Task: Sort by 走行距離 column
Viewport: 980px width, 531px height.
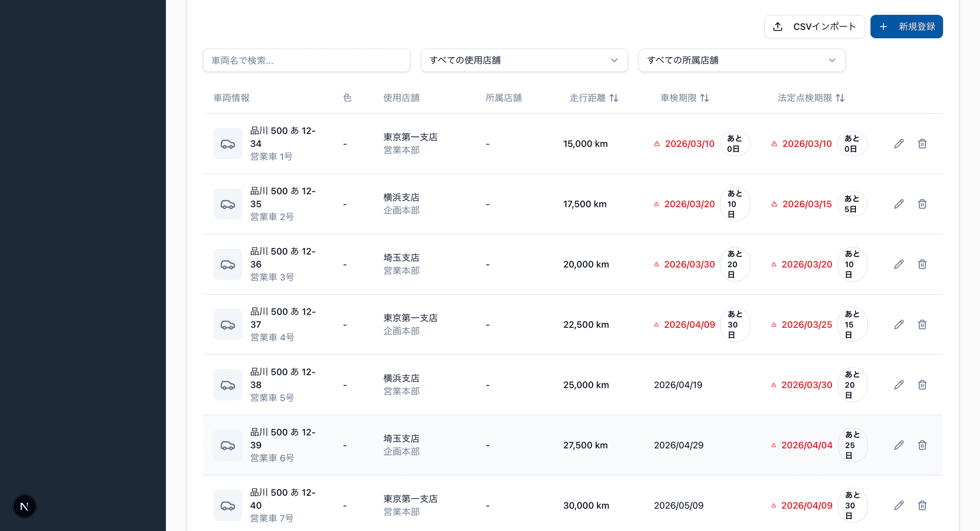Action: point(614,98)
